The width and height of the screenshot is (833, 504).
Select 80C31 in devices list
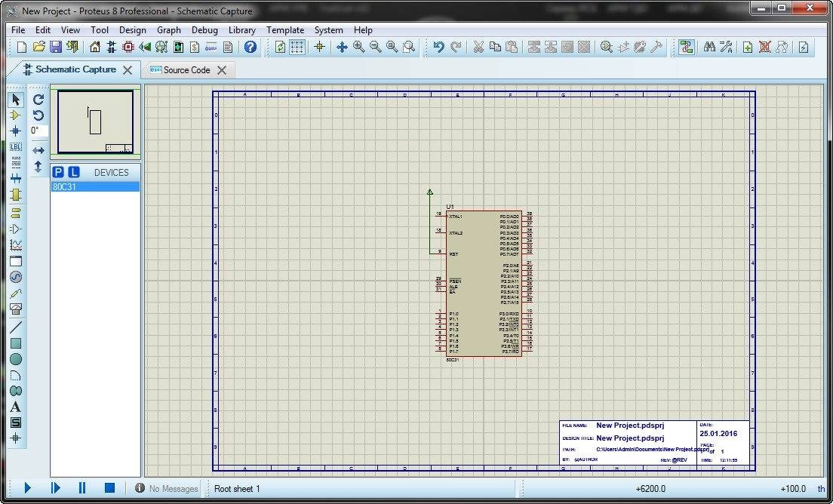click(96, 187)
